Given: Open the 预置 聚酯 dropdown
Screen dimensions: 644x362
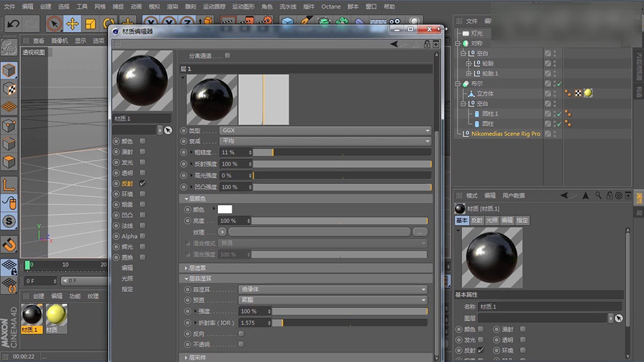Looking at the screenshot, I should (x=333, y=300).
